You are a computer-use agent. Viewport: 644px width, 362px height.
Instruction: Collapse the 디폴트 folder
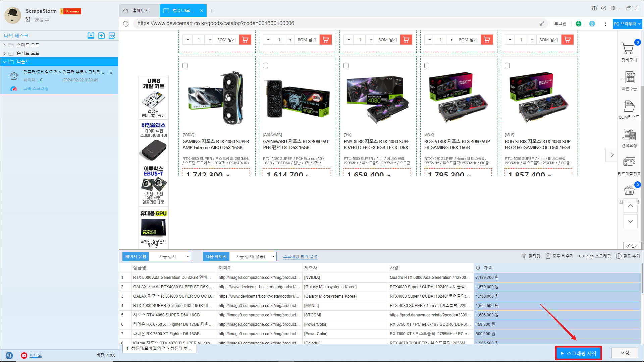5,62
